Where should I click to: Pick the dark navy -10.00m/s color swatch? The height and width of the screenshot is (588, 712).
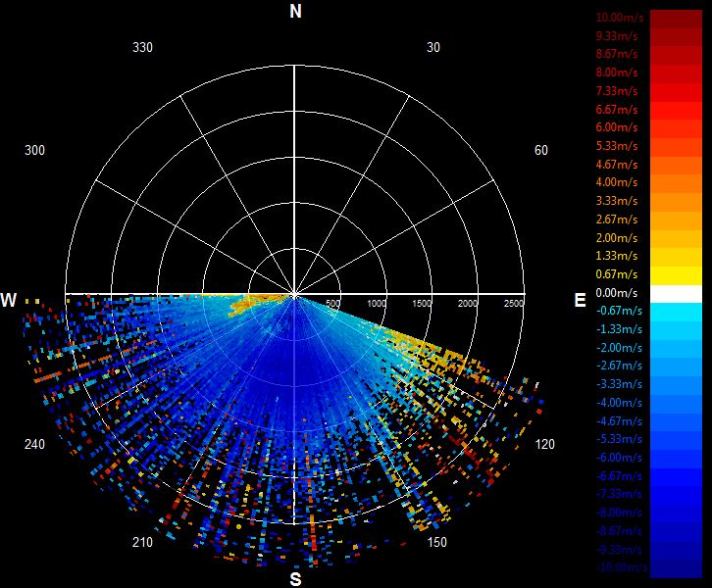pyautogui.click(x=676, y=569)
